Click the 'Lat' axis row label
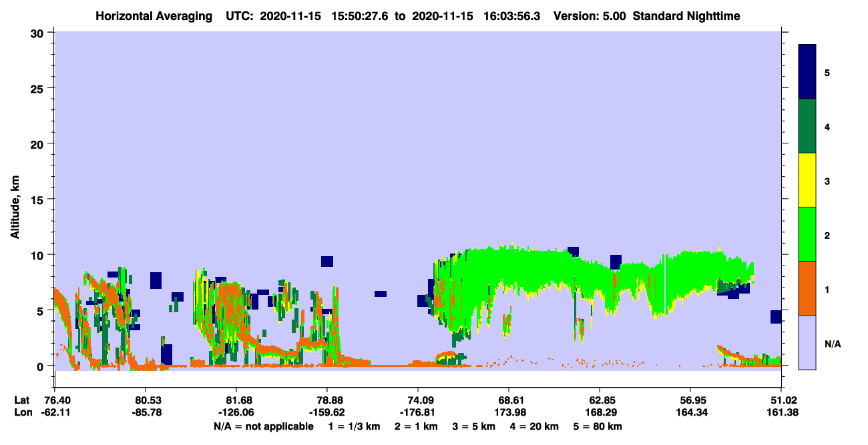The image size is (868, 445). coord(22,400)
